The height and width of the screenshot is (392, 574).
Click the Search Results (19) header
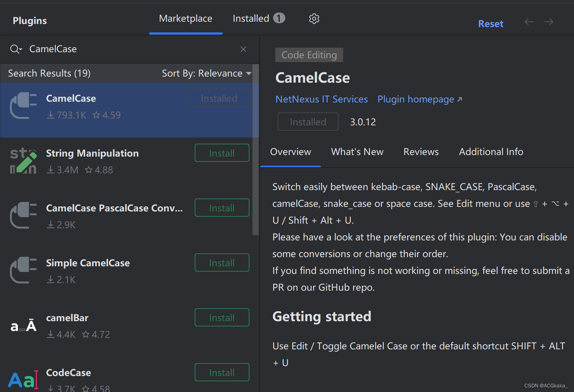49,73
